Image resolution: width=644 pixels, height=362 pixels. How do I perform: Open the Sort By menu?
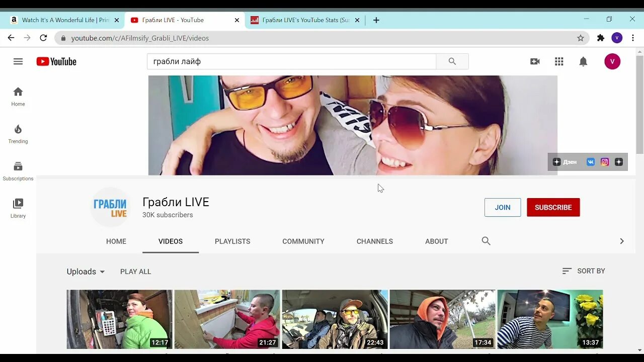click(x=584, y=271)
